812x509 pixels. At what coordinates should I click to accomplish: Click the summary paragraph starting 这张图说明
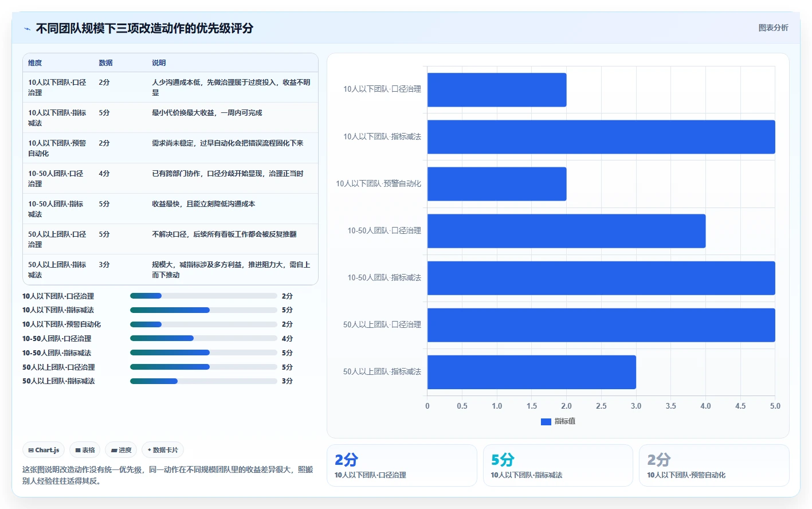pyautogui.click(x=168, y=475)
